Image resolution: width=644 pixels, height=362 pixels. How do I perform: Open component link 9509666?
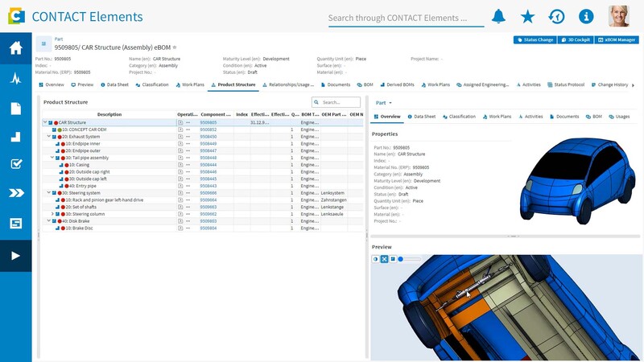tap(208, 193)
